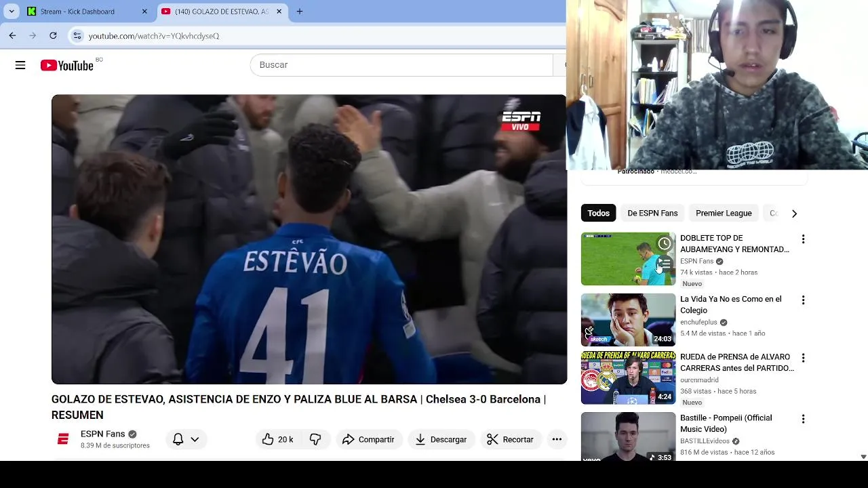Viewport: 868px width, 488px height.
Task: Switch to the Stream - Kick Dashboard tab
Action: click(x=88, y=12)
